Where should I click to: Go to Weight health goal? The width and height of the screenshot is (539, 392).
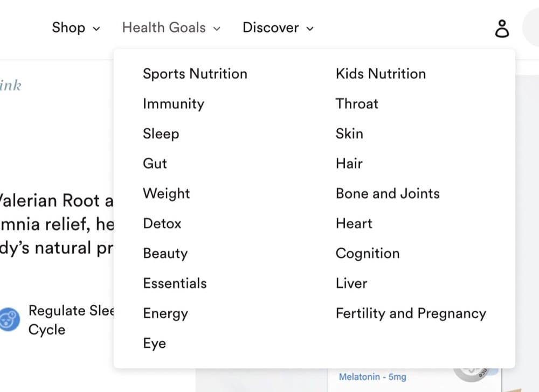coord(167,194)
